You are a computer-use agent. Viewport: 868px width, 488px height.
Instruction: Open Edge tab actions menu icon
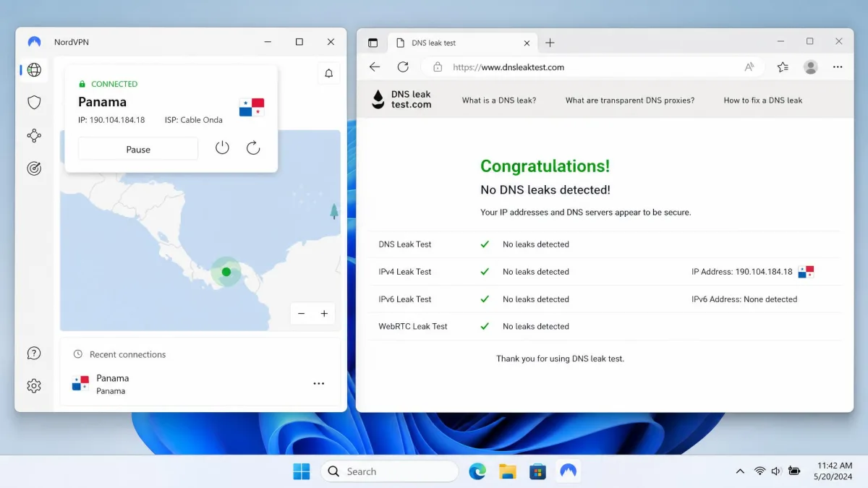pos(373,43)
